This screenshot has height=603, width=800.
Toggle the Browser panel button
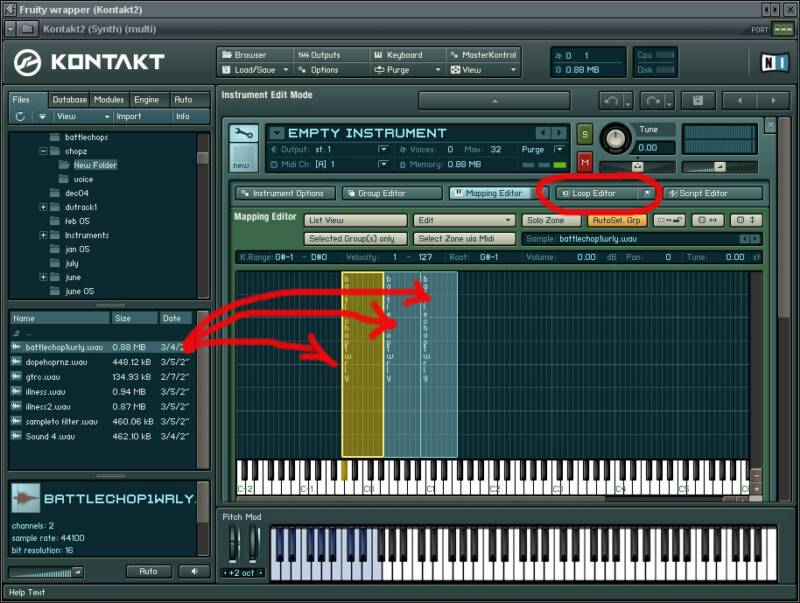(x=255, y=55)
